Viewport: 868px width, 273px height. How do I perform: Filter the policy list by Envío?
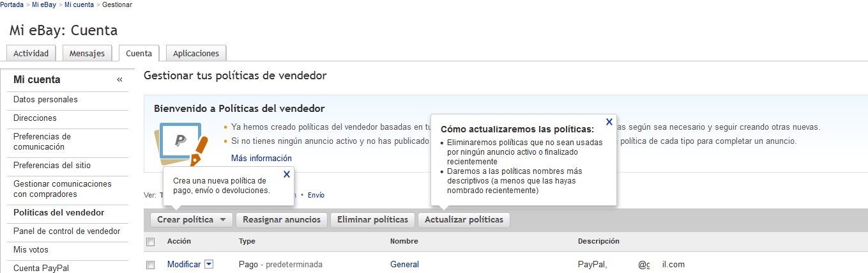(316, 195)
